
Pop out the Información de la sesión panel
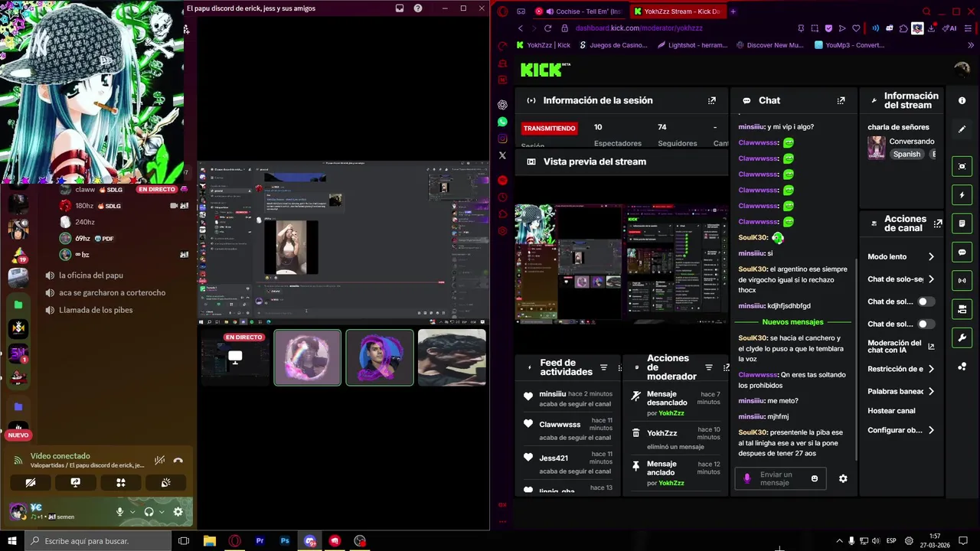711,100
